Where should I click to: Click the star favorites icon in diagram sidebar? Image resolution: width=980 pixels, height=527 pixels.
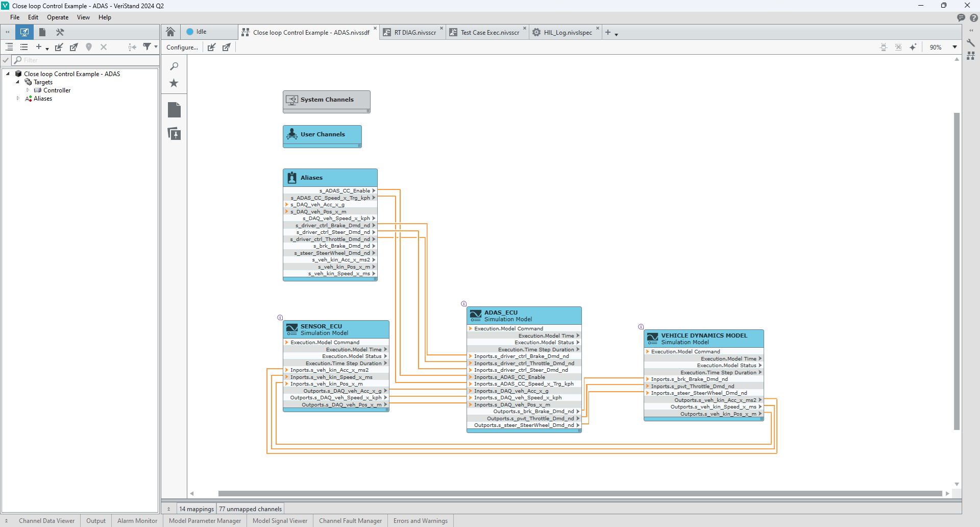click(174, 83)
